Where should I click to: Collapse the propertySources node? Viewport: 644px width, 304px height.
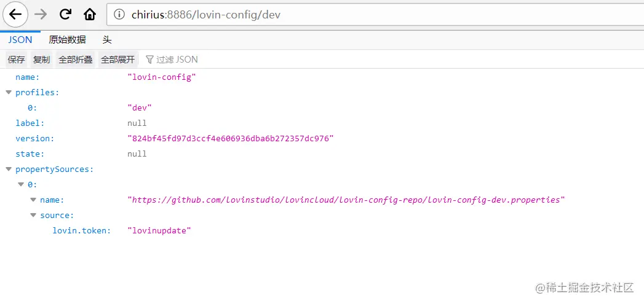(9, 169)
